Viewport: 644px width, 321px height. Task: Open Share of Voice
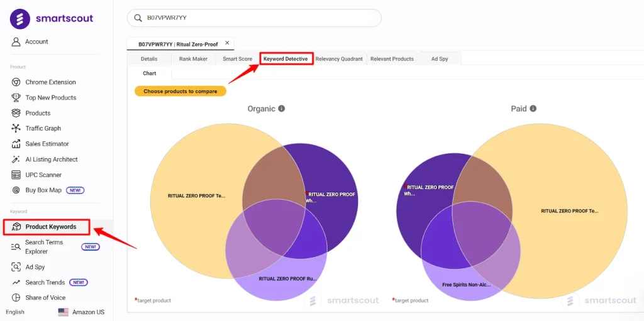pos(45,298)
